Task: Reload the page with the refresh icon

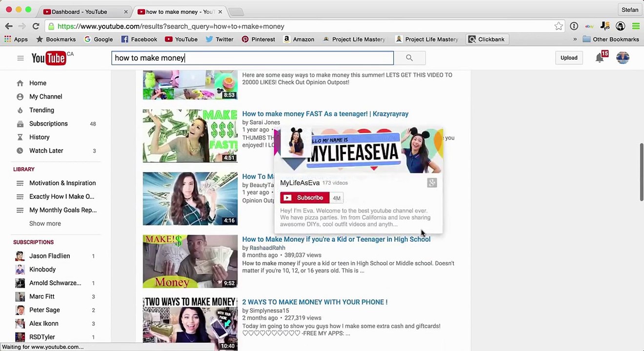Action: pos(36,26)
